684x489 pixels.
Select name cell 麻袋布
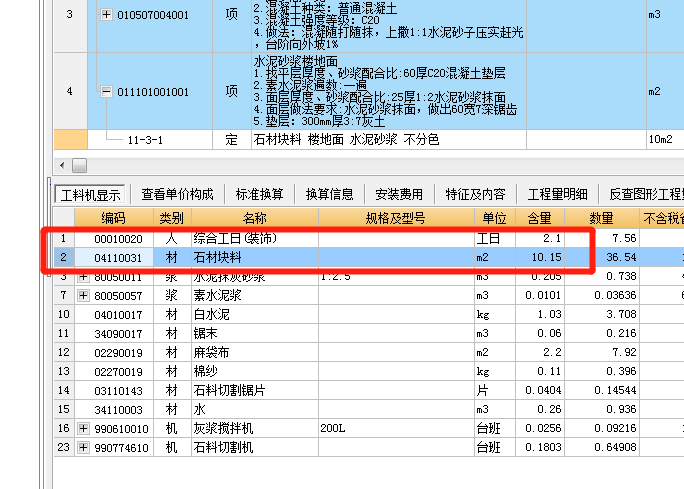tap(255, 352)
